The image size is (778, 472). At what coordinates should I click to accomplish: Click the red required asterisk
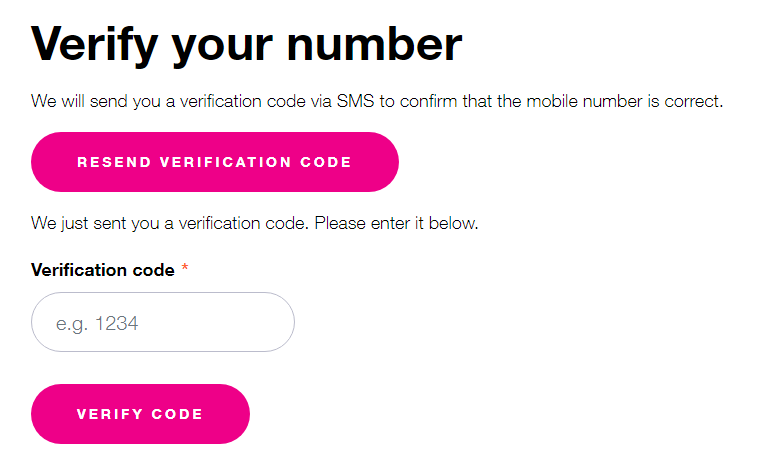(x=185, y=270)
